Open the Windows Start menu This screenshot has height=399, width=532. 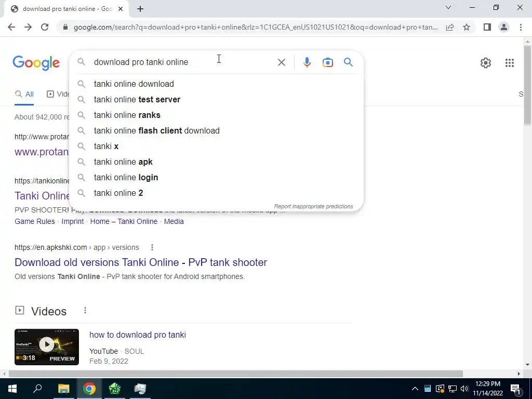click(12, 389)
